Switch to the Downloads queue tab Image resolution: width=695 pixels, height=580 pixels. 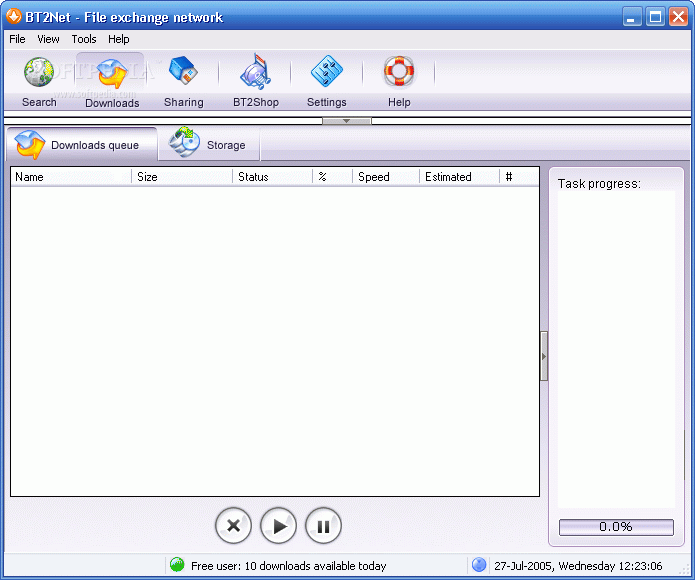[x=82, y=144]
